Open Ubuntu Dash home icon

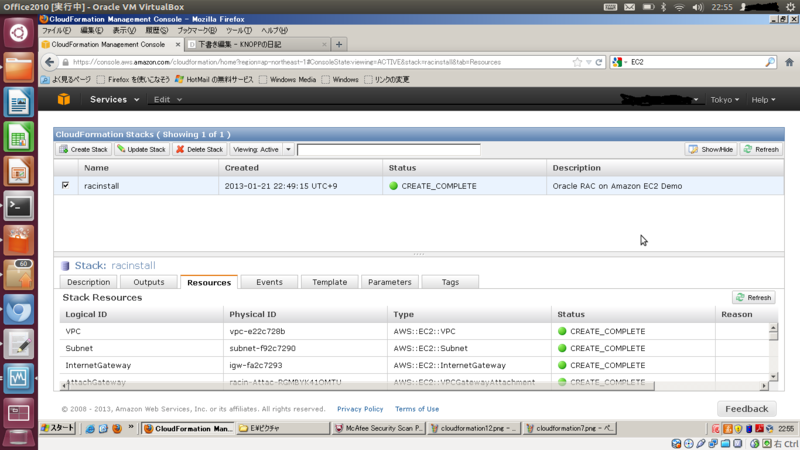pyautogui.click(x=19, y=33)
